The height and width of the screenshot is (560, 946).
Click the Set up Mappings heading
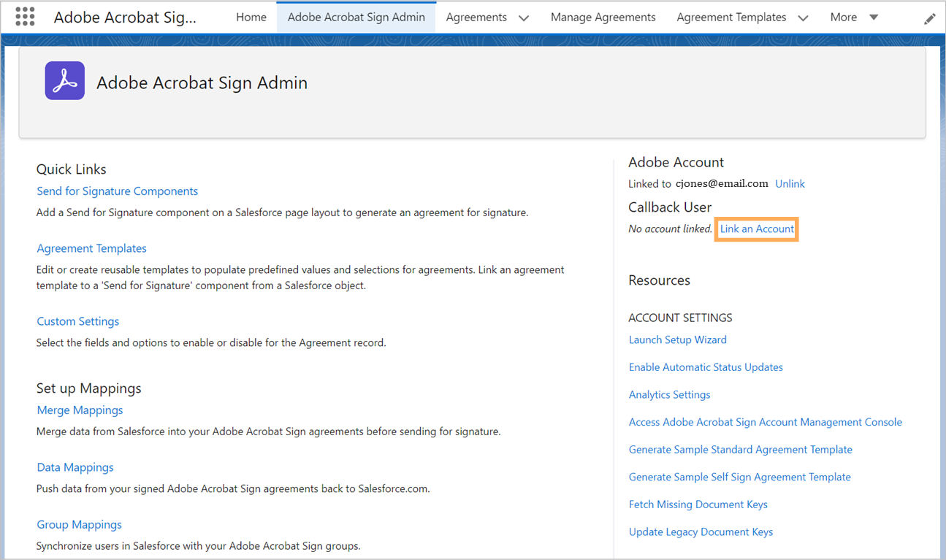click(x=89, y=388)
